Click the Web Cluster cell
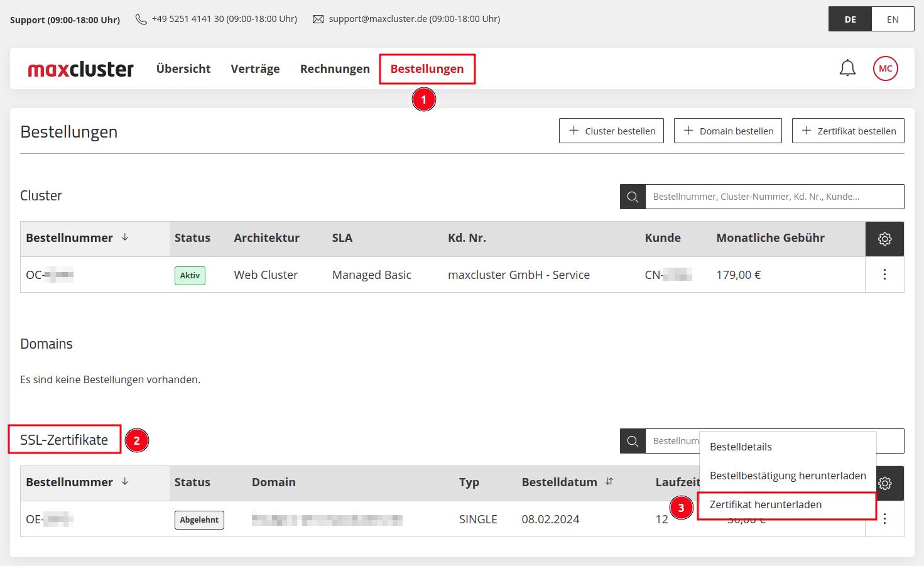This screenshot has width=924, height=566. pos(266,275)
